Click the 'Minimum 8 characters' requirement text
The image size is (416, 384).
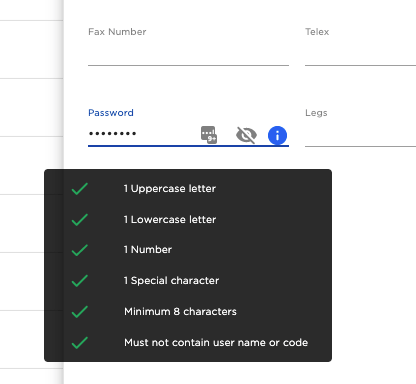(180, 311)
